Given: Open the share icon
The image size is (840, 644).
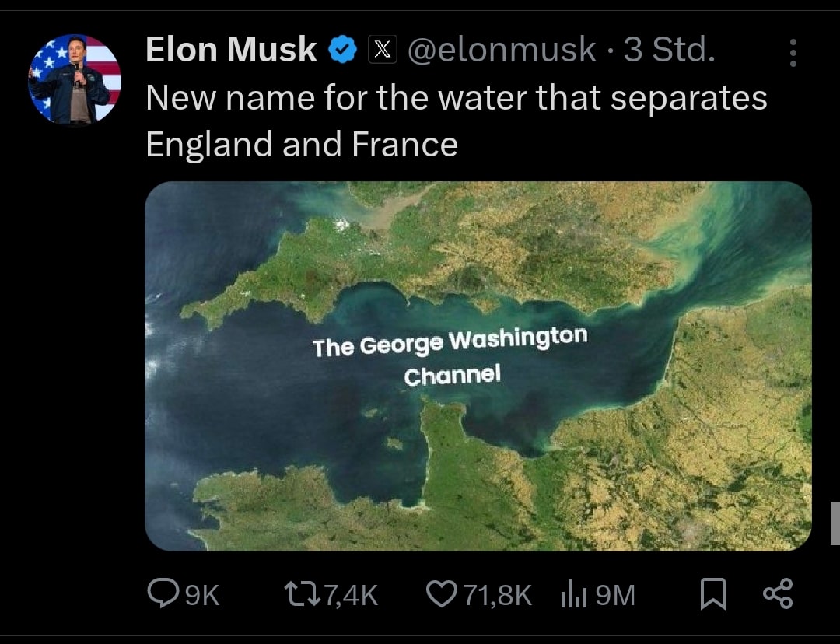Looking at the screenshot, I should pyautogui.click(x=778, y=593).
